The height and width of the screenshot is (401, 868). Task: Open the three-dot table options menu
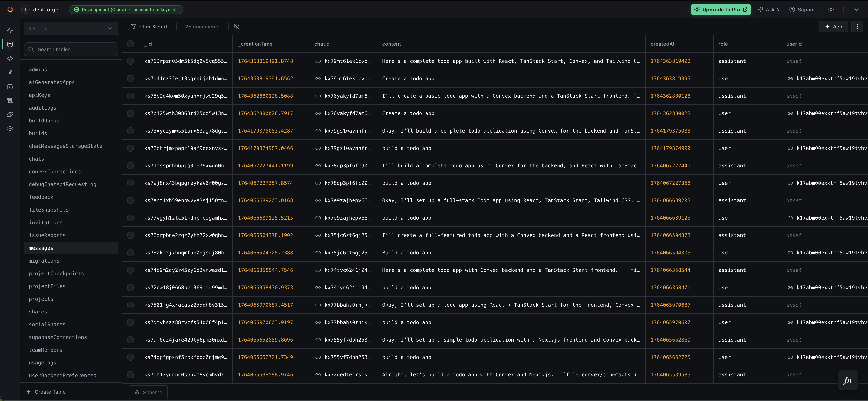tap(857, 27)
